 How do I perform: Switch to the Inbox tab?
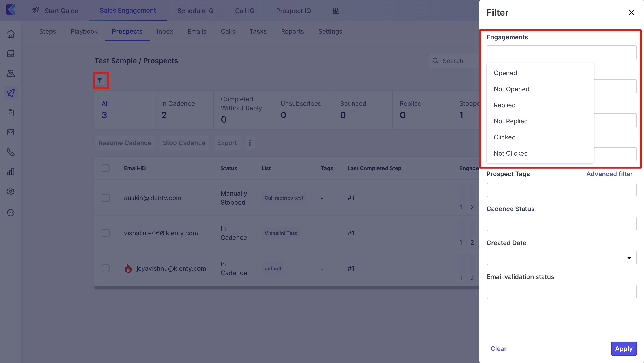[x=165, y=31]
